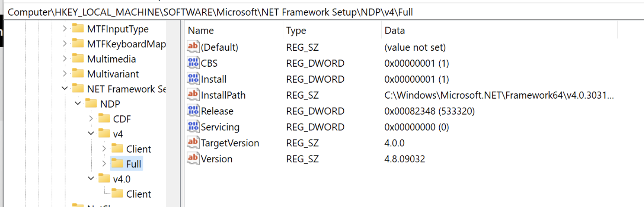Select the Release DWORD value icon
The image size is (644, 207).
click(193, 111)
